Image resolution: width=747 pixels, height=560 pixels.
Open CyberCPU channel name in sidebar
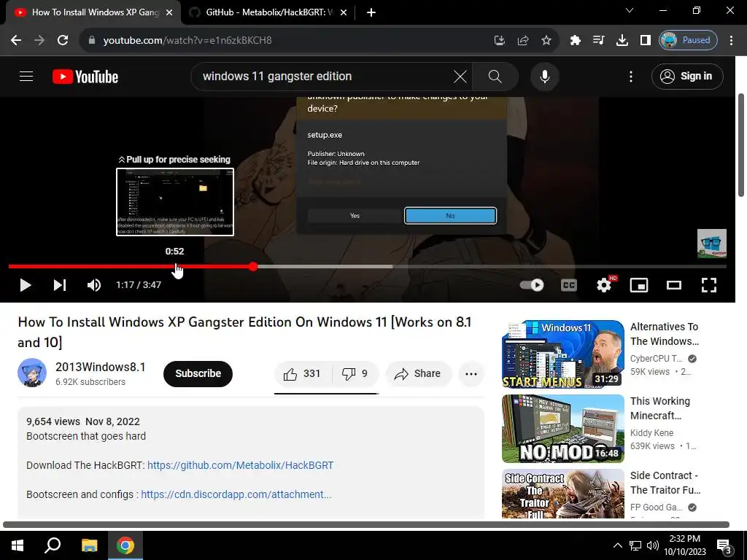click(x=656, y=359)
